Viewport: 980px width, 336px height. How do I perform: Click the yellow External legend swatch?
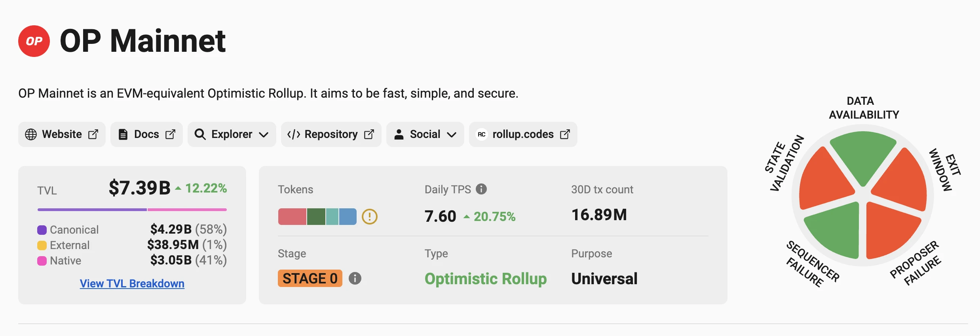(x=42, y=245)
